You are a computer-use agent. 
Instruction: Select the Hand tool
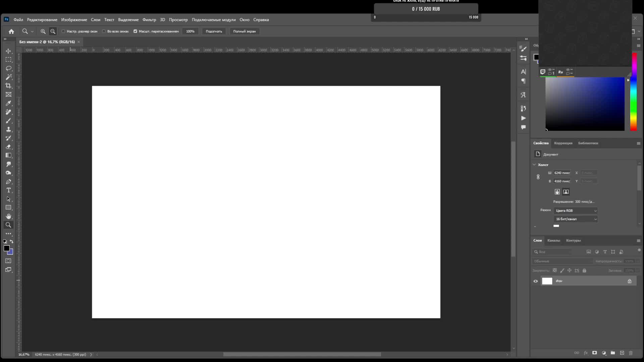click(x=8, y=216)
